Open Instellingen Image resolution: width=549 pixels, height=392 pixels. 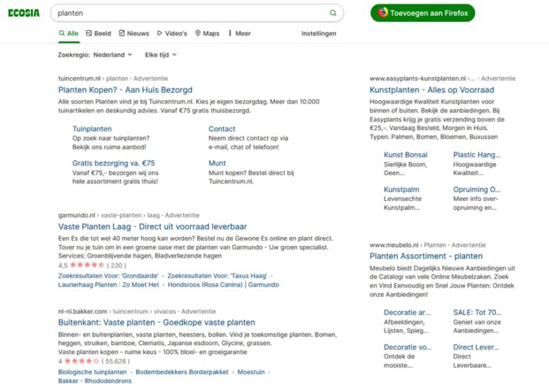pyautogui.click(x=318, y=33)
